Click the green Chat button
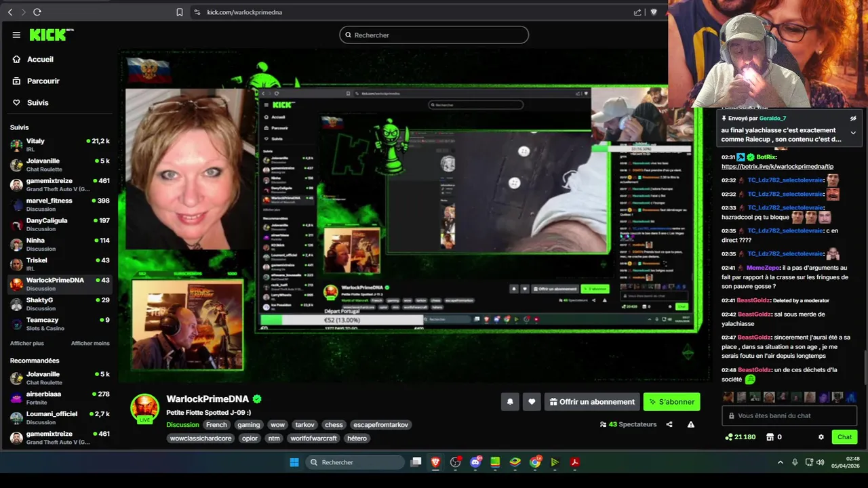The image size is (868, 488). tap(844, 437)
